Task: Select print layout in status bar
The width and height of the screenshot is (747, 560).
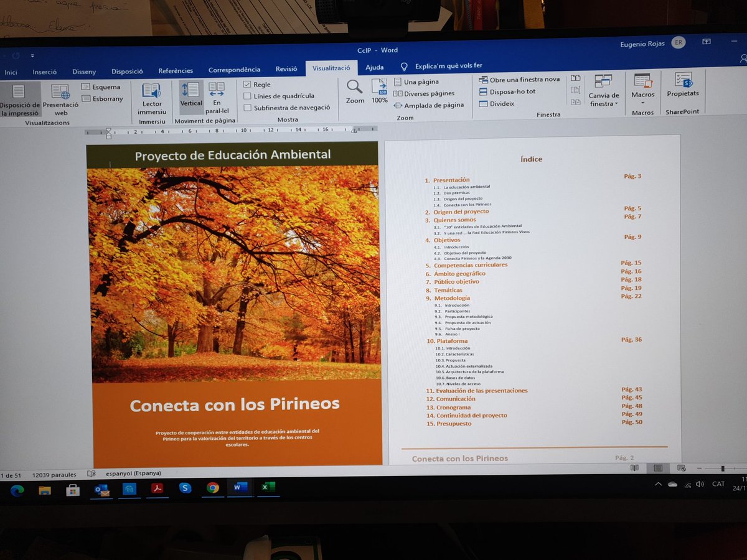Action: [657, 468]
